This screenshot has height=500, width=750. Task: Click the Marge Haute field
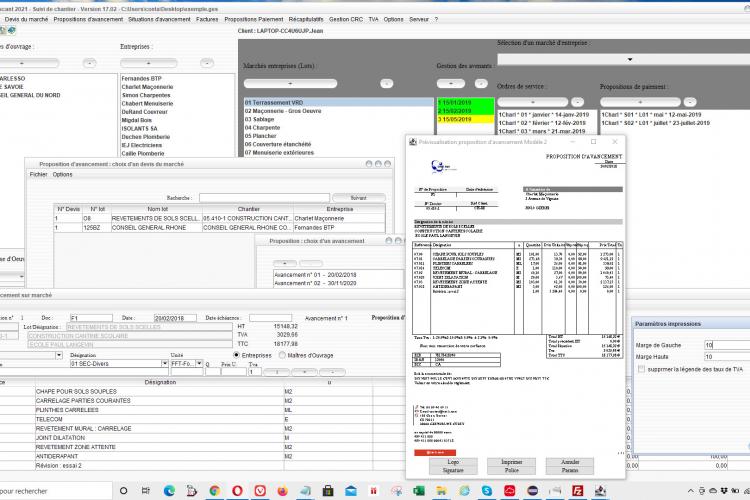pyautogui.click(x=727, y=356)
